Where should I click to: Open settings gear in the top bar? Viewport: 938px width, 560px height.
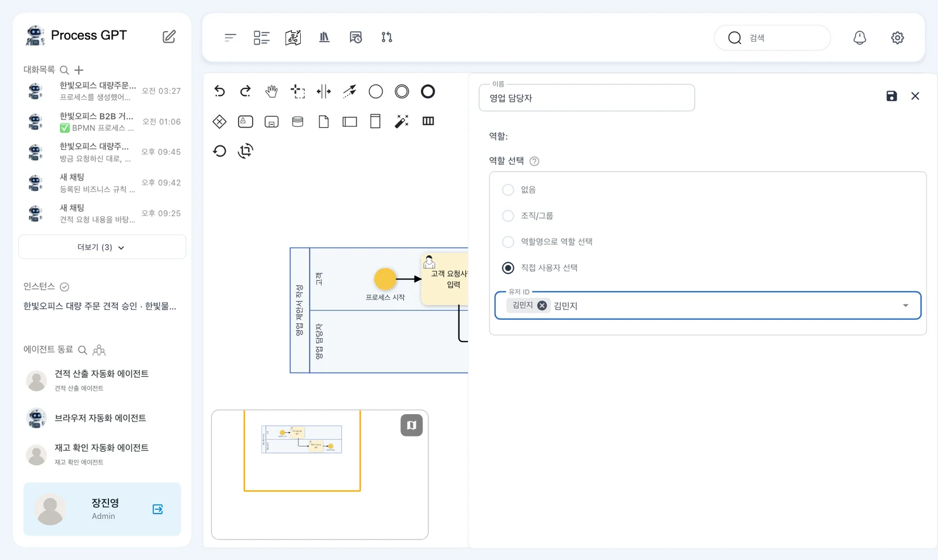(898, 37)
